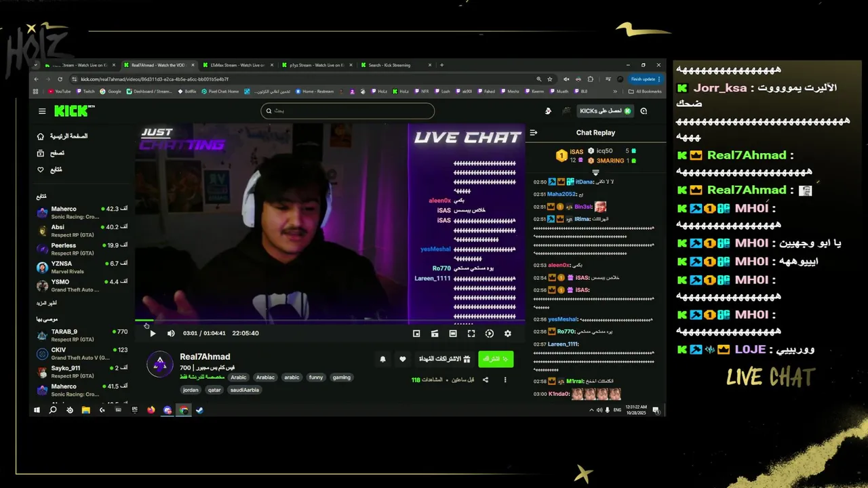Open the Real7Ahmad channel avatar
Viewport: 868px width, 488px height.
[160, 365]
